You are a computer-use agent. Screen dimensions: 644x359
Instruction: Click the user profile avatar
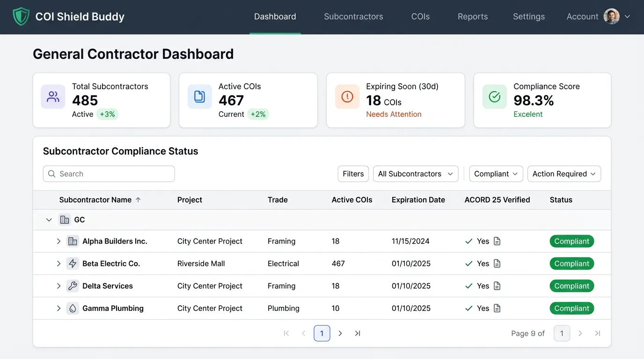coord(611,16)
